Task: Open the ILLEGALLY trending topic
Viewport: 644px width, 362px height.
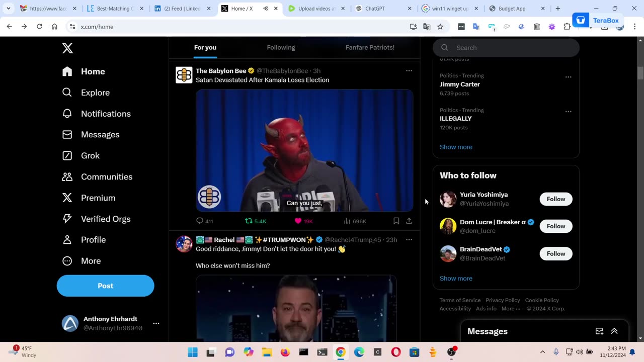Action: point(455,119)
